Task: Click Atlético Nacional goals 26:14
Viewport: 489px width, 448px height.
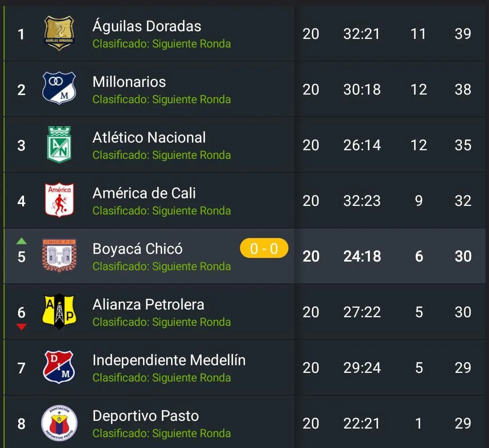Action: pos(362,145)
